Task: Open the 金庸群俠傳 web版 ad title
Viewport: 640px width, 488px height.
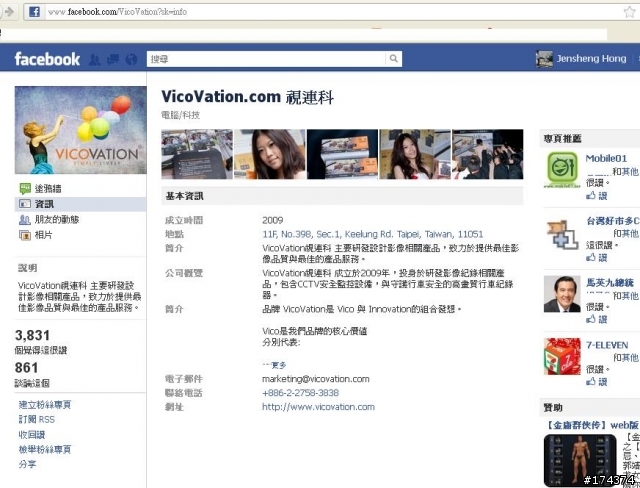Action: click(x=592, y=425)
